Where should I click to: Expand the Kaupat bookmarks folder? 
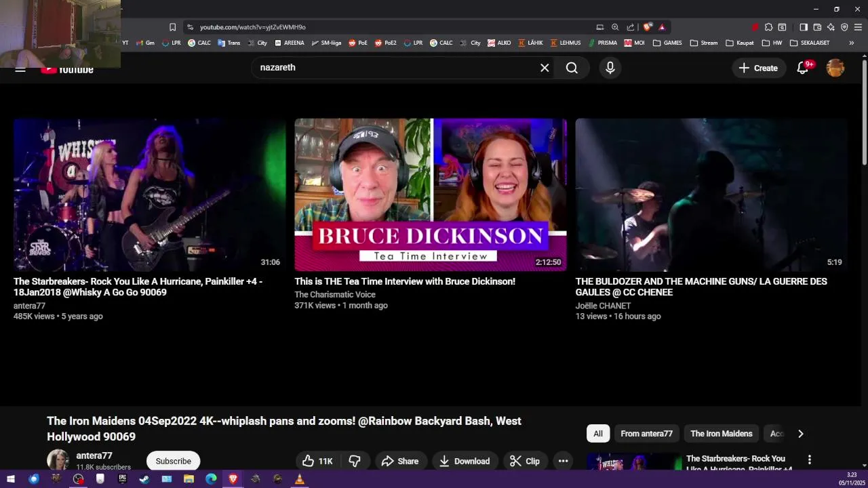pos(740,43)
